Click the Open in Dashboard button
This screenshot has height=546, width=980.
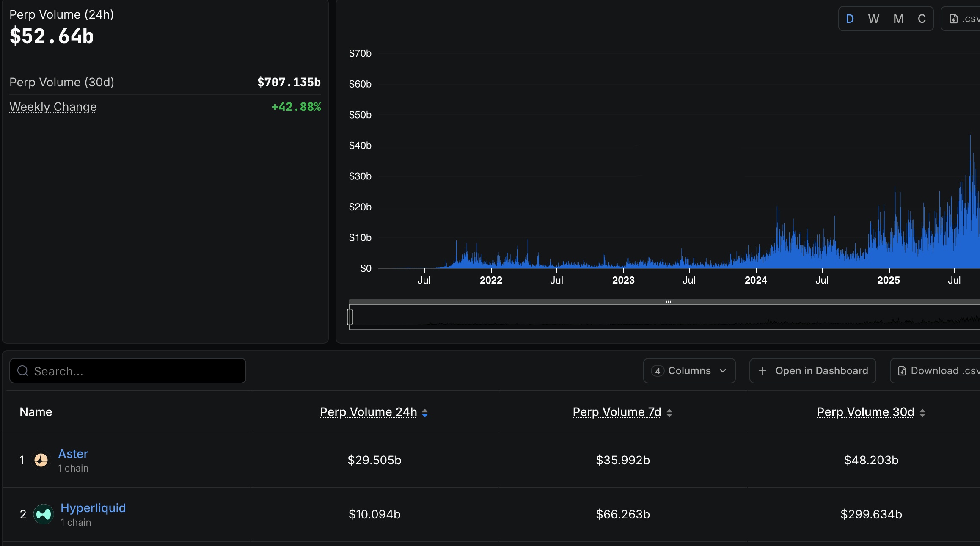click(x=812, y=371)
